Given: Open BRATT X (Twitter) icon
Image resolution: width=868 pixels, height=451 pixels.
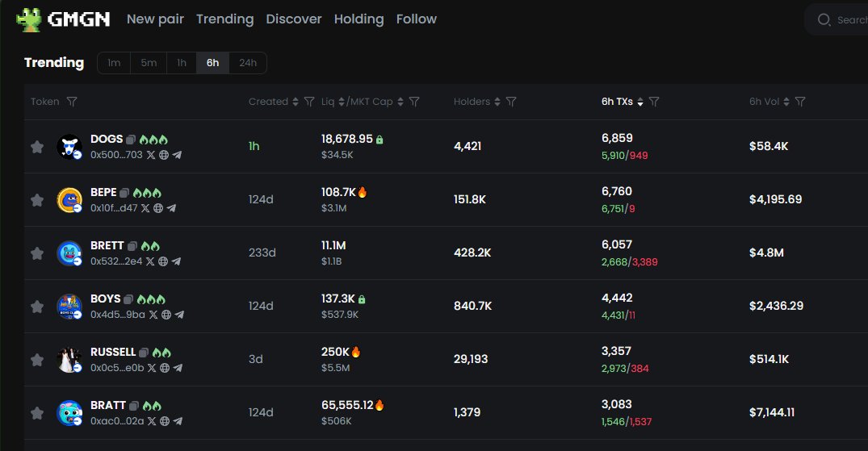Looking at the screenshot, I should (152, 421).
